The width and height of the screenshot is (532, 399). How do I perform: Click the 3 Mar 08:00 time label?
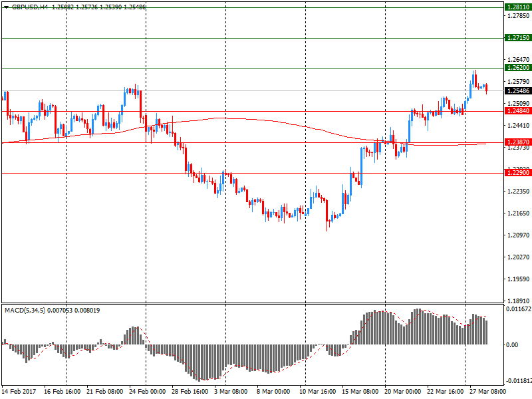[x=231, y=392]
